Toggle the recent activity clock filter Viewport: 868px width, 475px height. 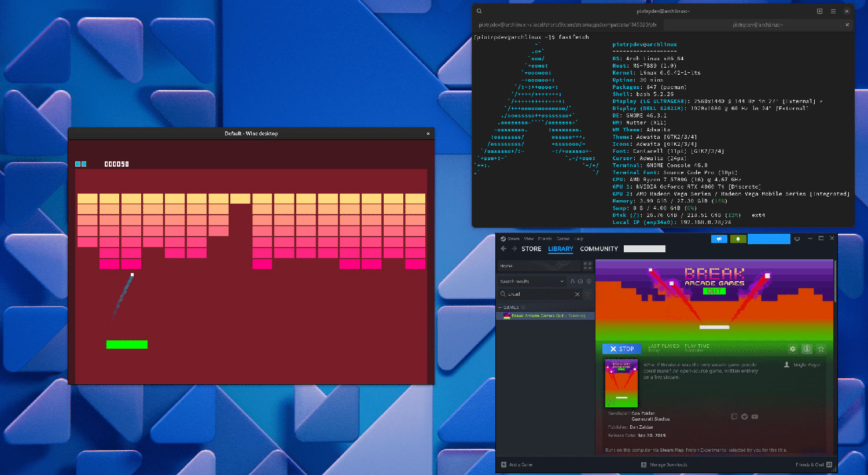(580, 281)
